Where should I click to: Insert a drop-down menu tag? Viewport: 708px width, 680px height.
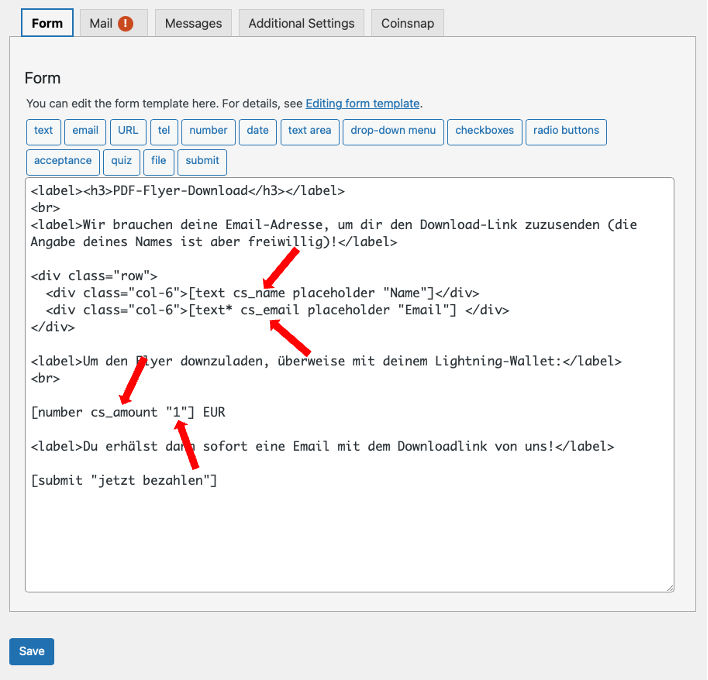[393, 131]
